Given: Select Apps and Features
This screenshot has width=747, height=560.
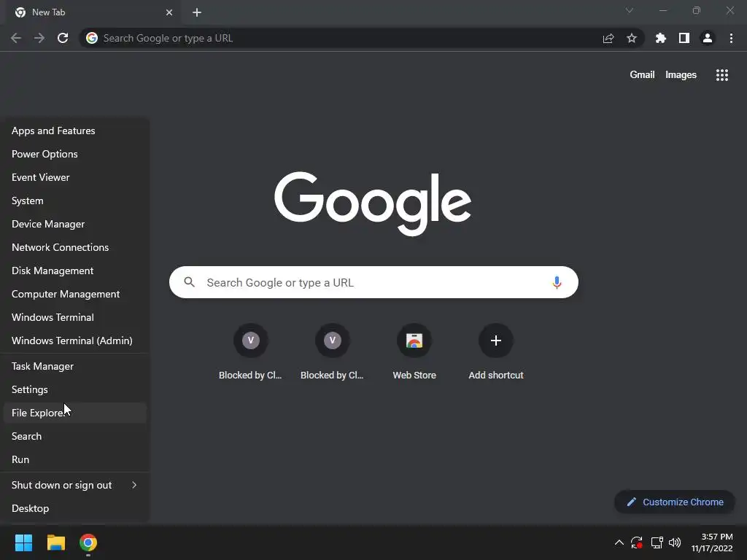Looking at the screenshot, I should click(x=75, y=131).
